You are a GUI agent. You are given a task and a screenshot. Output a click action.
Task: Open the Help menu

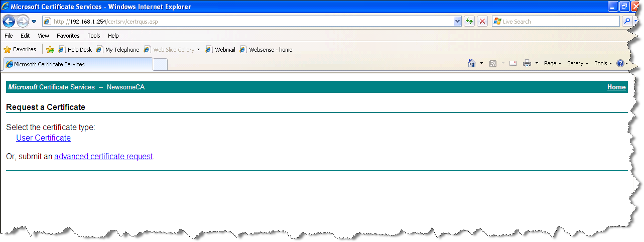113,36
